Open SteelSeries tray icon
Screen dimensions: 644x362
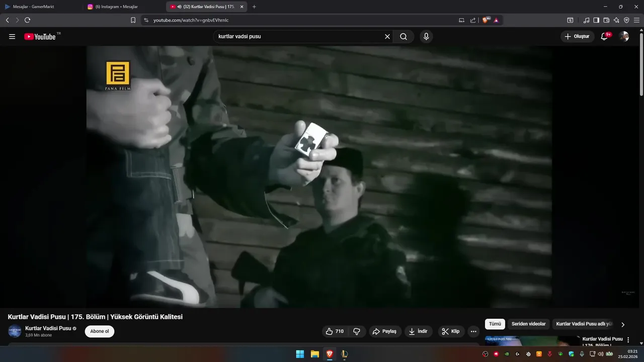(528, 354)
